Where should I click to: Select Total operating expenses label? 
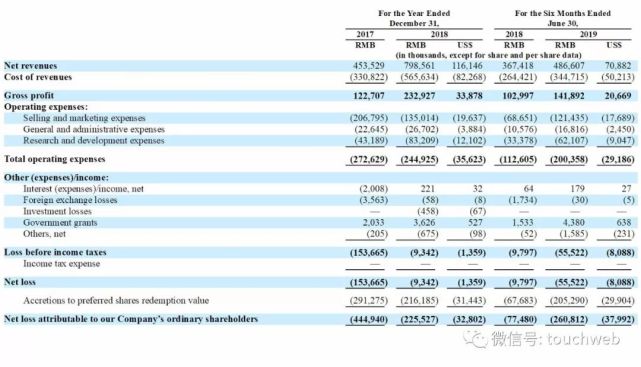(x=55, y=159)
